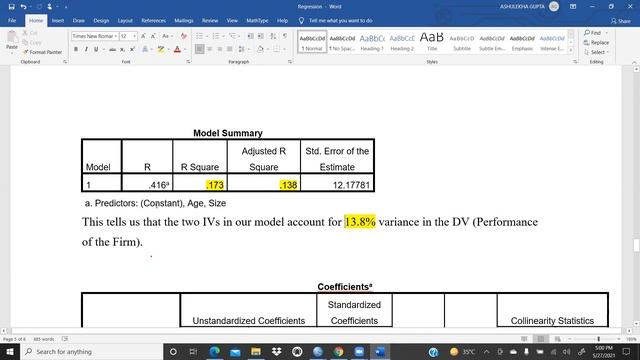Open the Borders dropdown
Viewport: 640px width, 360px height.
[284, 49]
